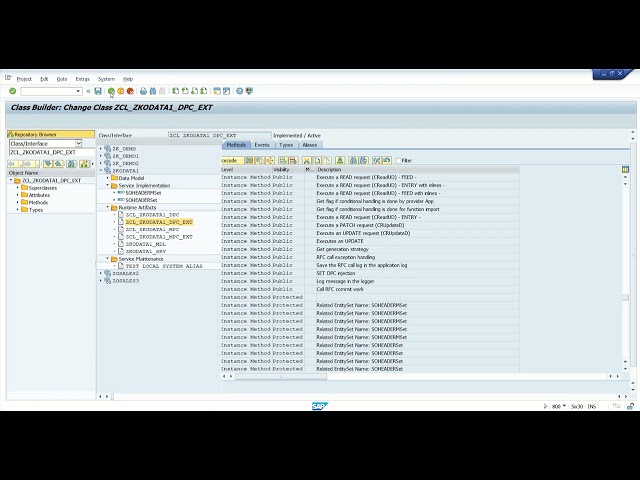Viewport: 640px width, 480px height.
Task: Open the Project menu
Action: [x=24, y=79]
